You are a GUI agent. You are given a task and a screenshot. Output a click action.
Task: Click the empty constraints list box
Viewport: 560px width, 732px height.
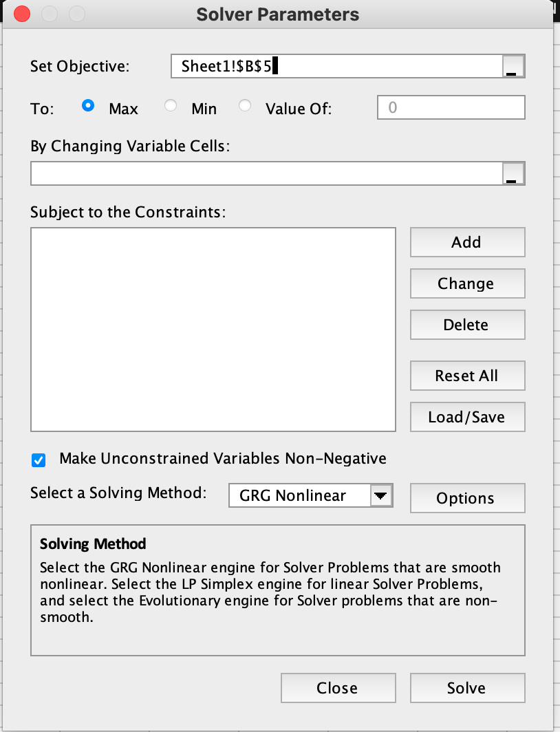[x=213, y=329]
